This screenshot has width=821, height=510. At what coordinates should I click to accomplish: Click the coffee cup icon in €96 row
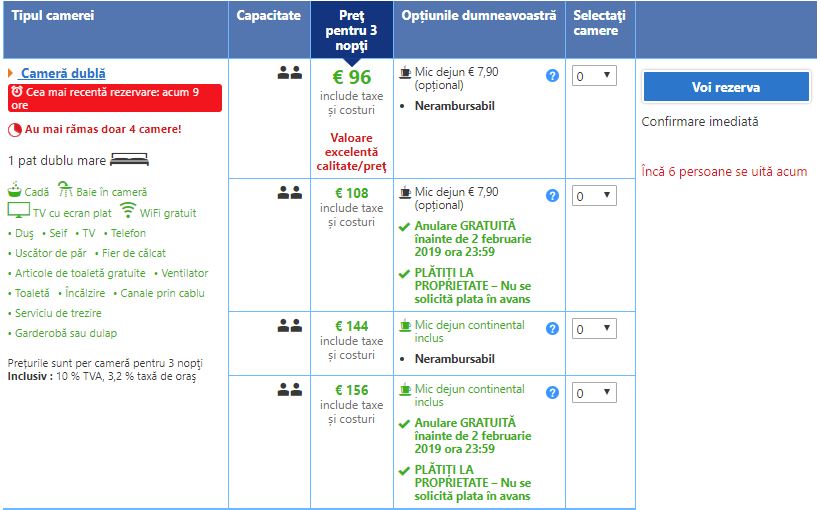[405, 72]
